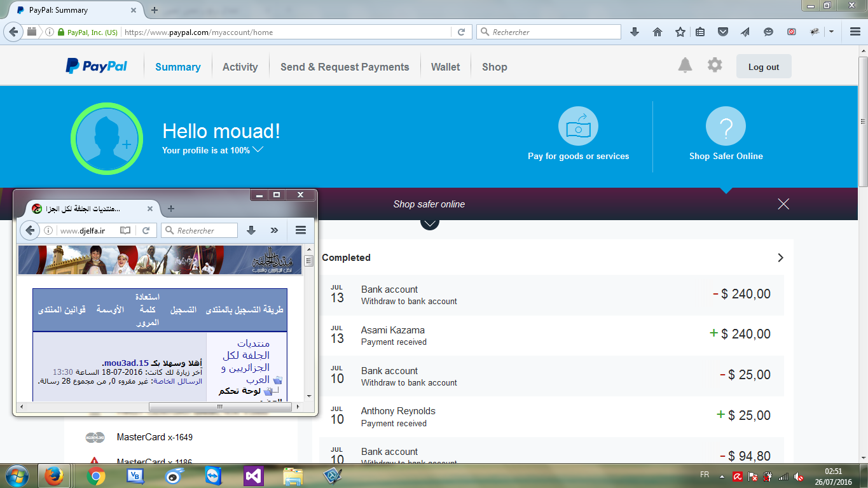The image size is (868, 488).
Task: Click downloads arrow in djelfa window
Action: click(251, 230)
